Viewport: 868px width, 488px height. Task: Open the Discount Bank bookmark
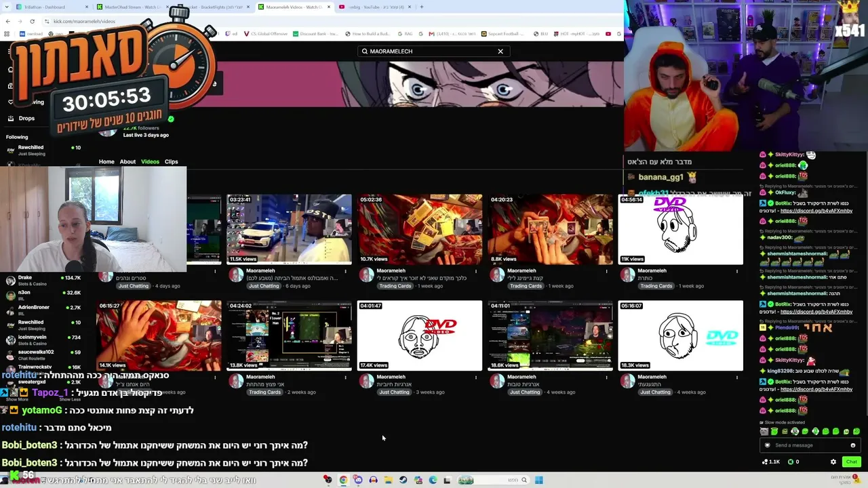coord(315,34)
